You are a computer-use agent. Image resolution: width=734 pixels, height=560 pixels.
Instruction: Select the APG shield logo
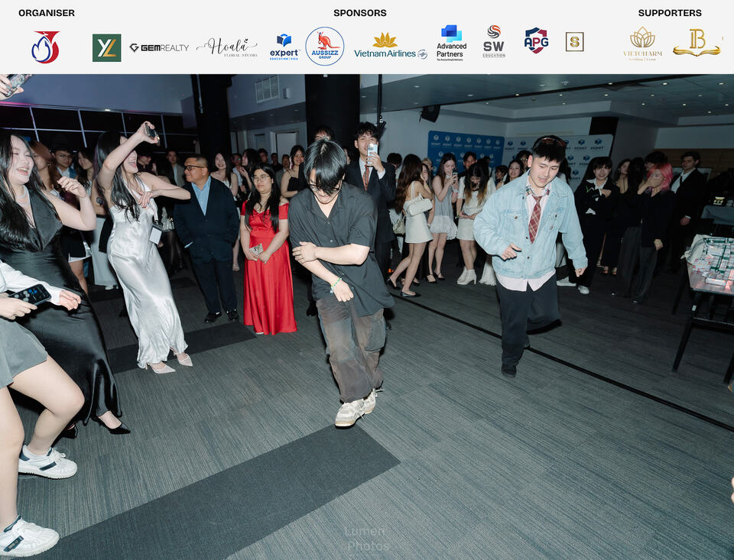tap(536, 40)
